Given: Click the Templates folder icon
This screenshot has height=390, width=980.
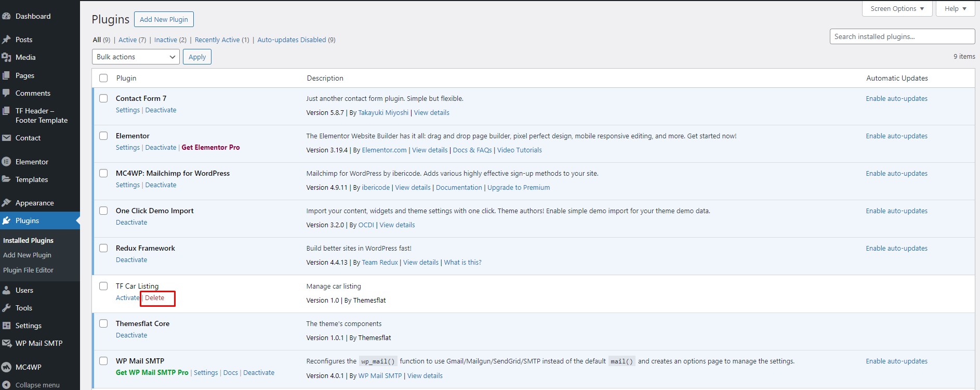Looking at the screenshot, I should pos(6,179).
